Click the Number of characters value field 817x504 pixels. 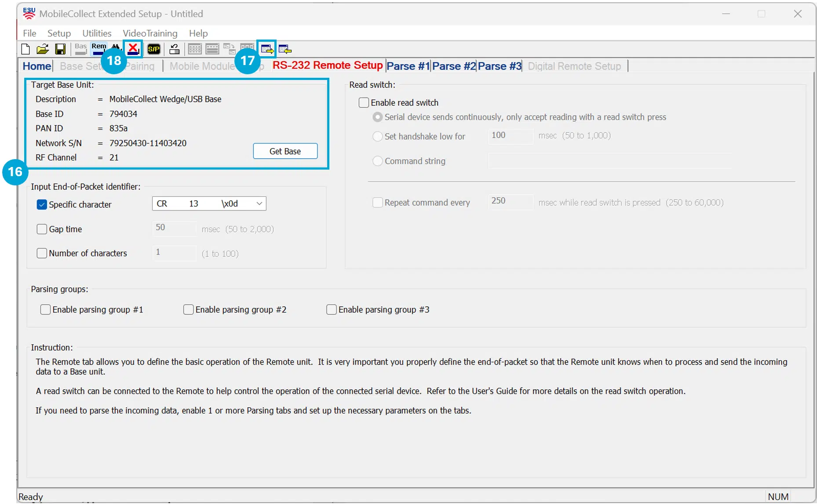click(x=175, y=253)
